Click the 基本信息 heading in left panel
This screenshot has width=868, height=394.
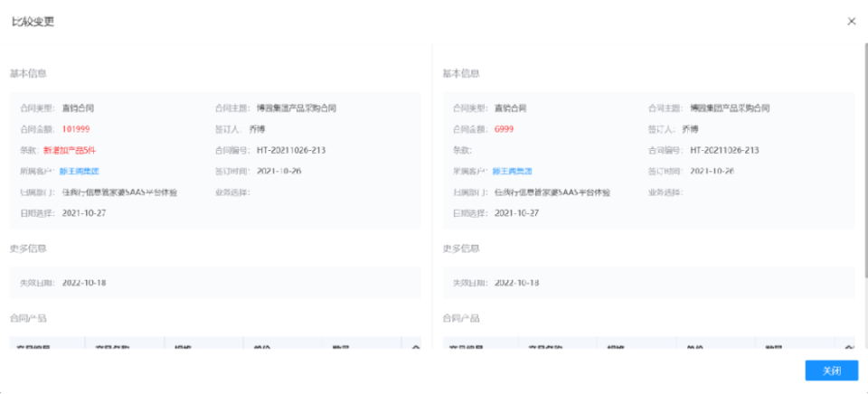[28, 73]
